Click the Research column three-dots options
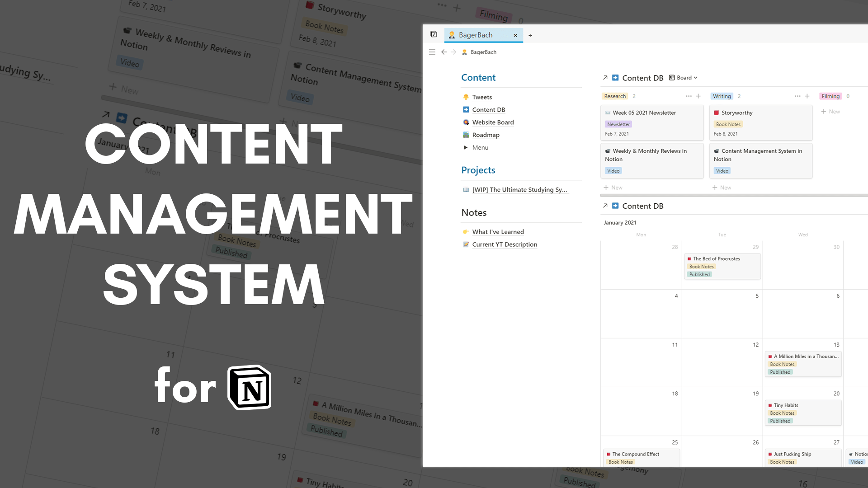The image size is (868, 488). tap(689, 96)
